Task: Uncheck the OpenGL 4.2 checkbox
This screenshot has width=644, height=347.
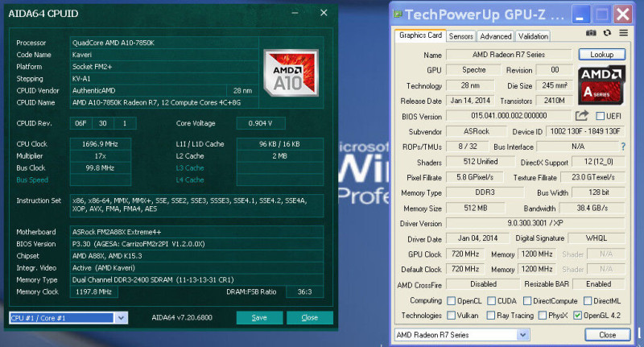Action: tap(577, 316)
